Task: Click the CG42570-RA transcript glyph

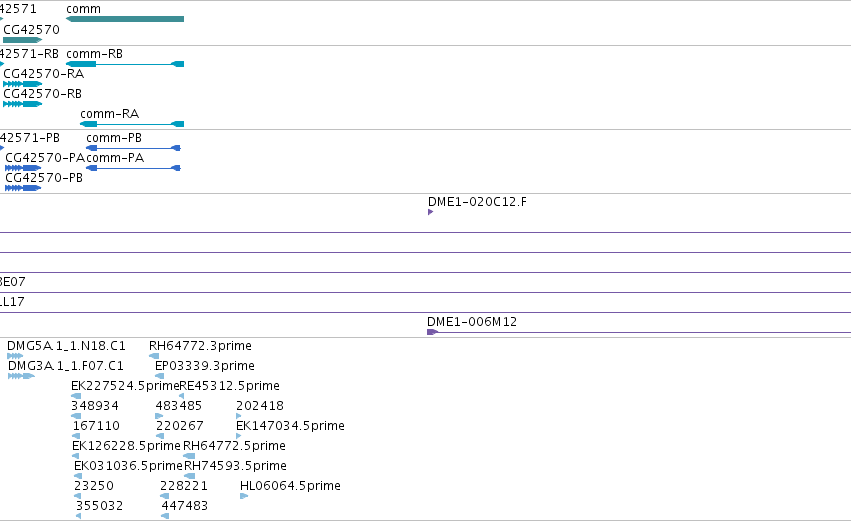Action: (x=22, y=84)
